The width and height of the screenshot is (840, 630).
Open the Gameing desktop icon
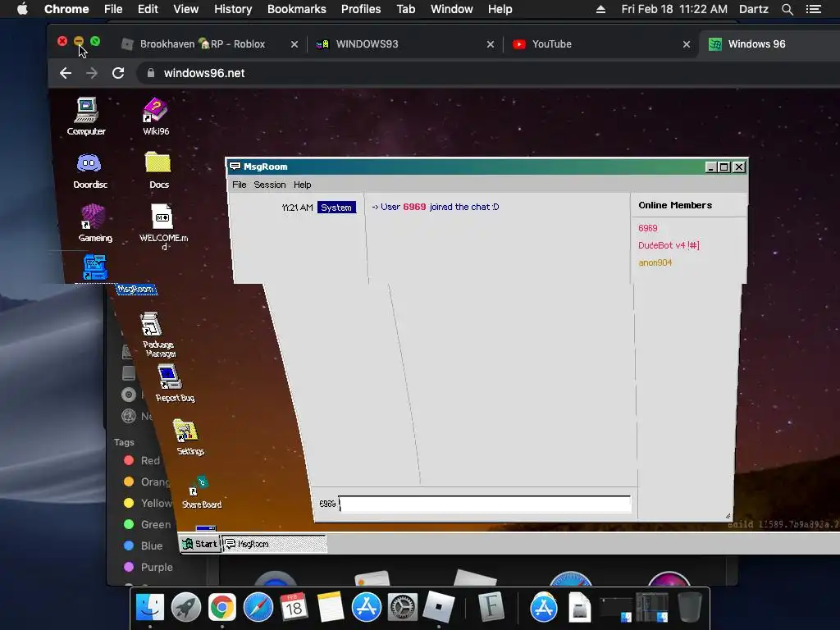[94, 223]
